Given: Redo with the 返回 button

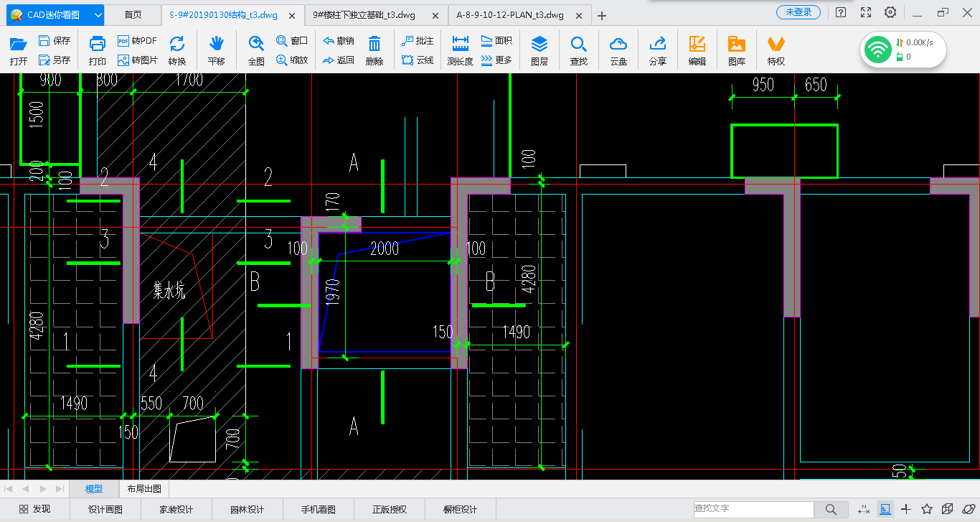Looking at the screenshot, I should (x=339, y=60).
